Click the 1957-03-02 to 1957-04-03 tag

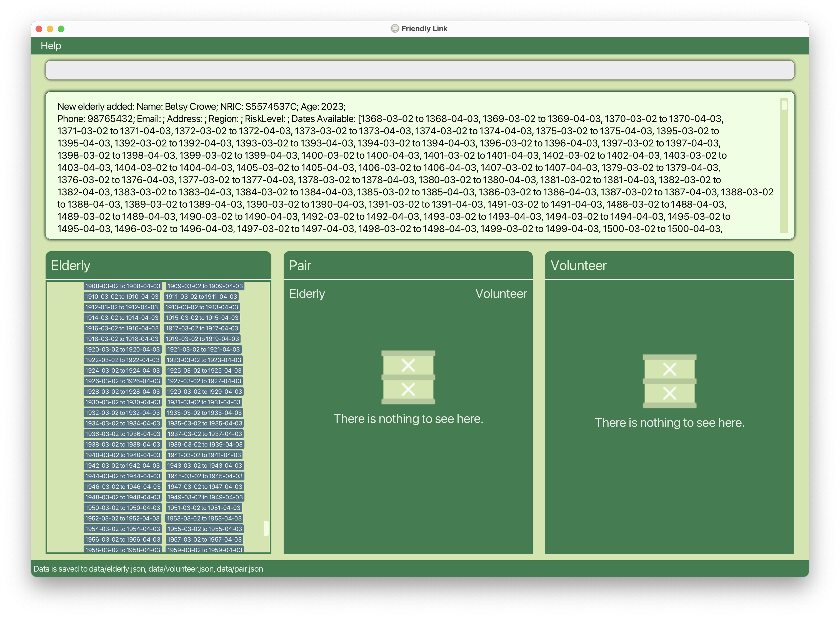[204, 539]
